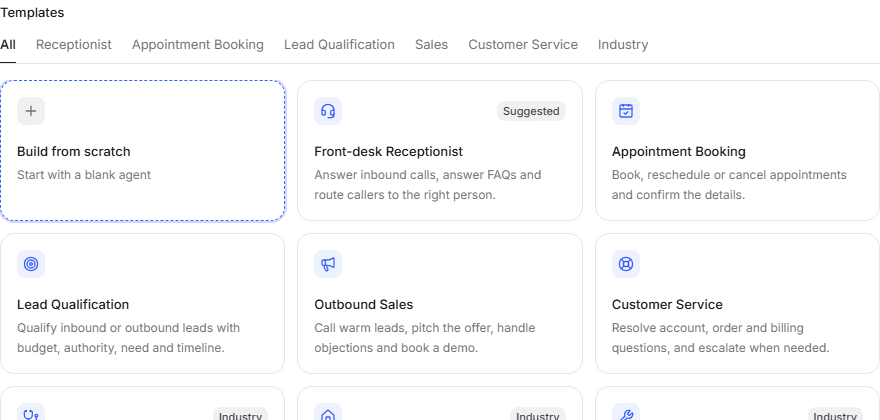Viewport: 880px width, 420px height.
Task: Switch to the Receptionist tab
Action: pyautogui.click(x=74, y=44)
